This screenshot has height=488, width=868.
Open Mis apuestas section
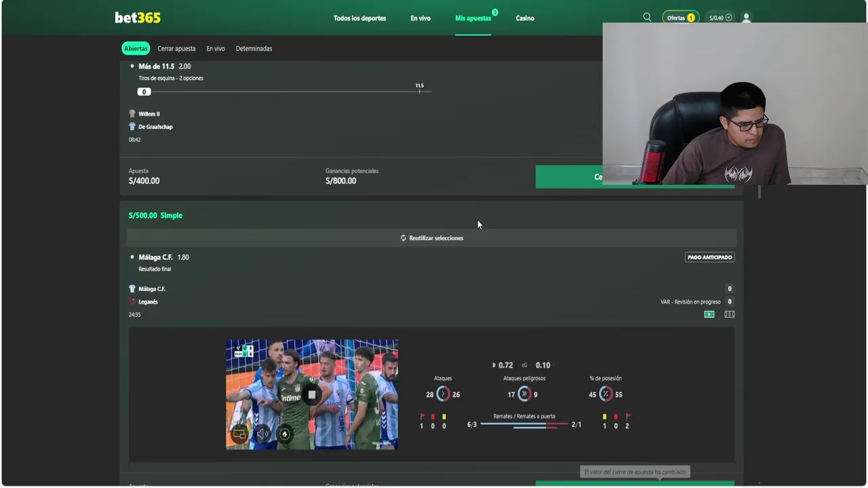pos(473,18)
